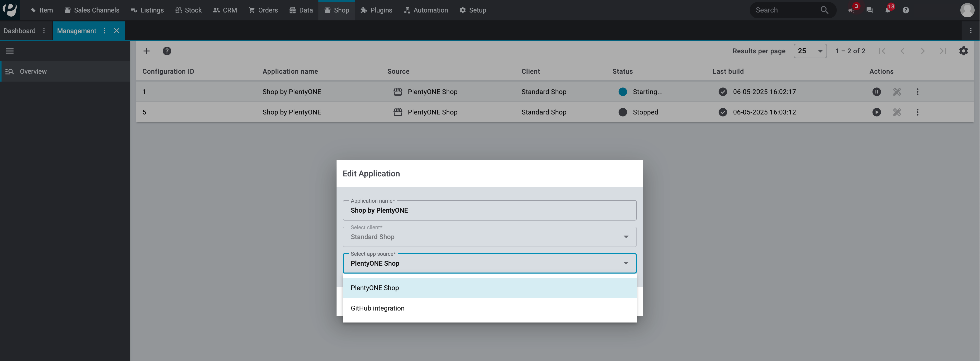
Task: Open three-dot actions menu for row 5
Action: 917,112
